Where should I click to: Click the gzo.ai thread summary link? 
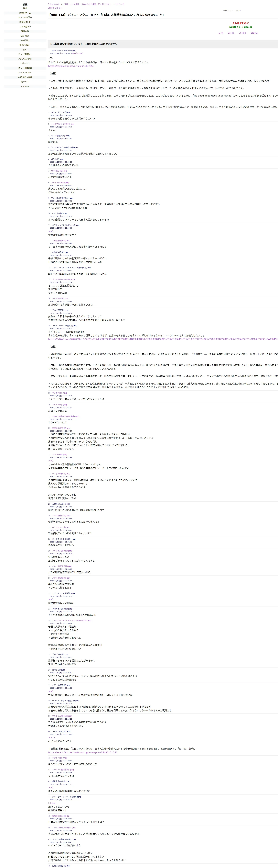pyautogui.click(x=240, y=27)
